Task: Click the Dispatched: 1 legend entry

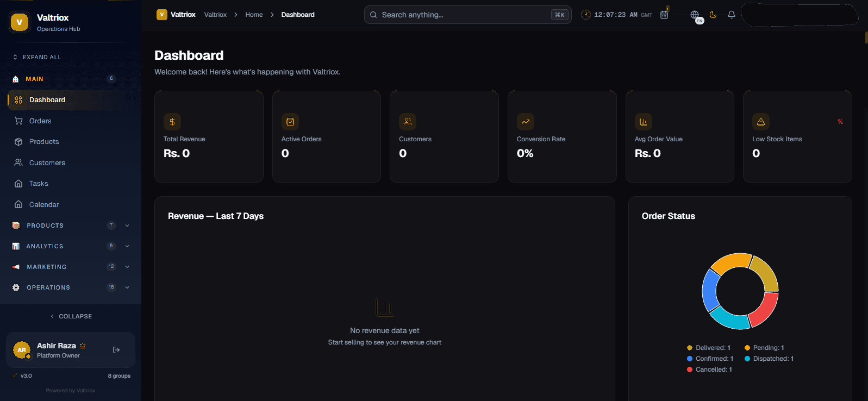Action: (769, 359)
